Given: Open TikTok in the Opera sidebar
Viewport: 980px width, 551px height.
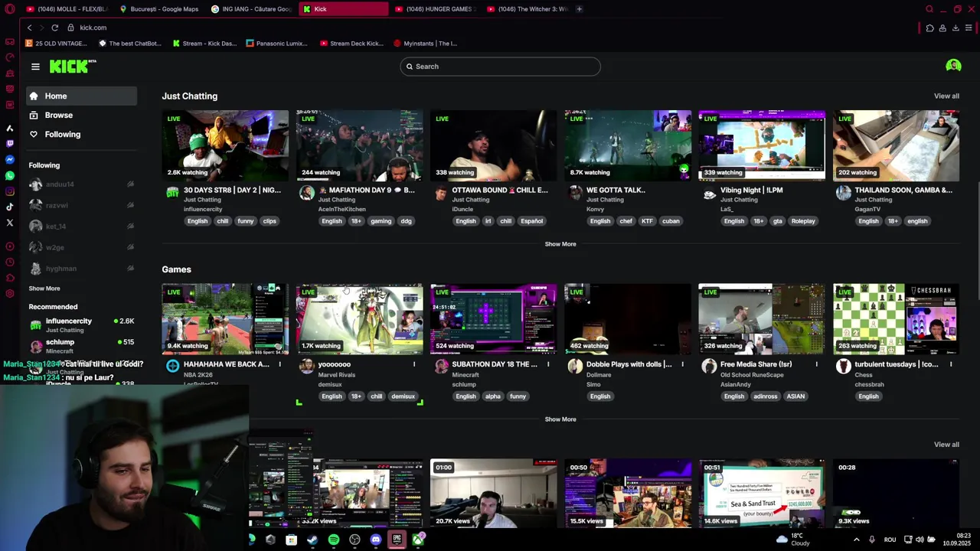Looking at the screenshot, I should [x=10, y=207].
